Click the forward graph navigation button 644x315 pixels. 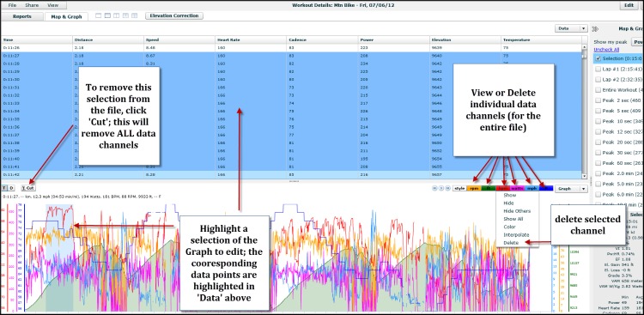pos(447,189)
